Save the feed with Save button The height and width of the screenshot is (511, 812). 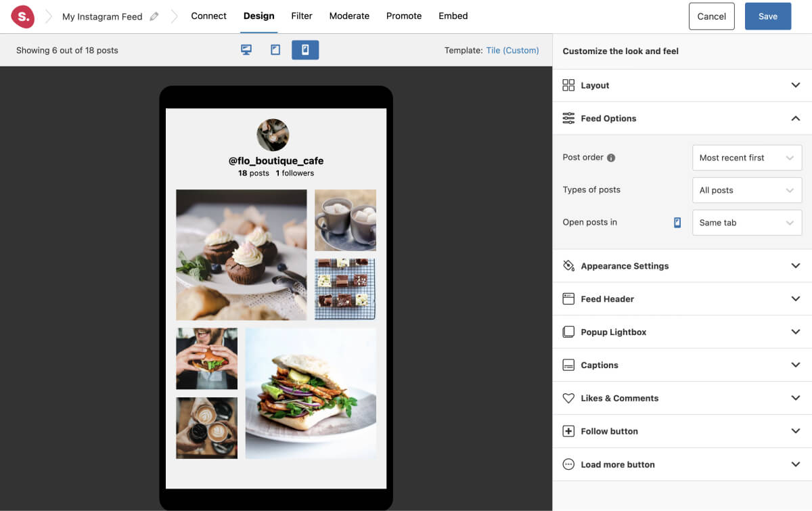pos(768,16)
